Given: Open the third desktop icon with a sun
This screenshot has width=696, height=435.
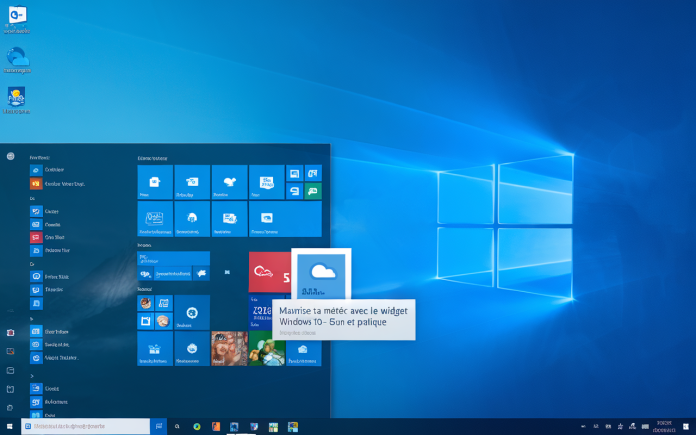Looking at the screenshot, I should point(16,100).
